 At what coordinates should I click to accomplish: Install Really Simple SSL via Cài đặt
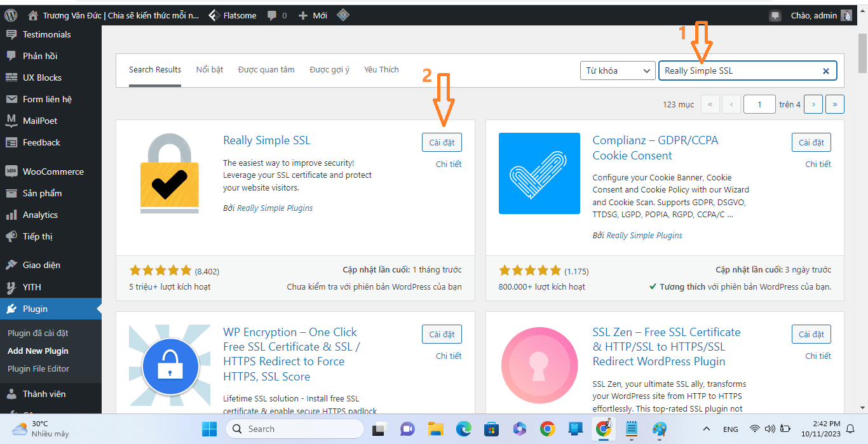coord(442,142)
